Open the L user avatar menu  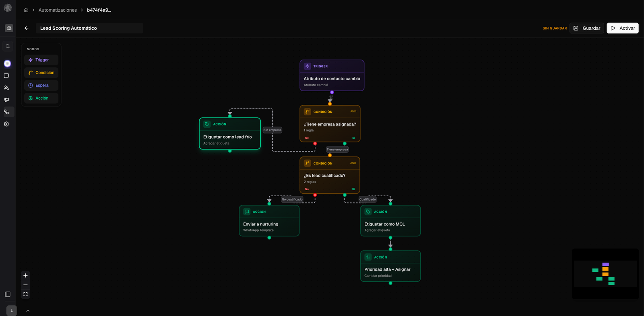click(x=12, y=310)
